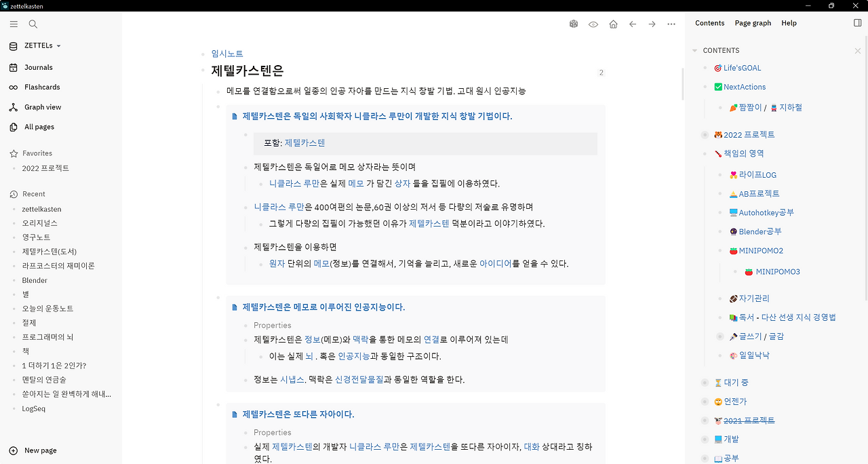Click the New page button
868x464 pixels.
(33, 450)
